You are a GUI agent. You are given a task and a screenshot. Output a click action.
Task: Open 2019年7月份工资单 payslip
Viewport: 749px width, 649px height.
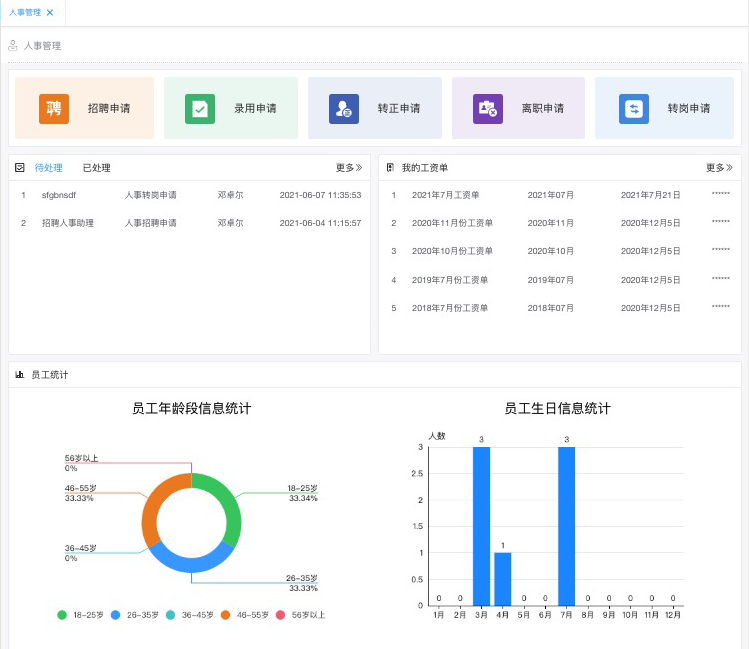point(450,280)
